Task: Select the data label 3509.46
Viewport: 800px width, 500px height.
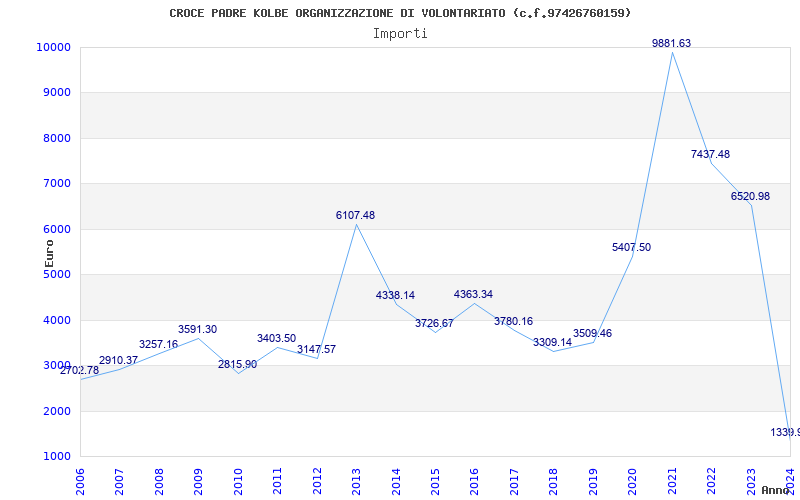Action: tap(592, 334)
